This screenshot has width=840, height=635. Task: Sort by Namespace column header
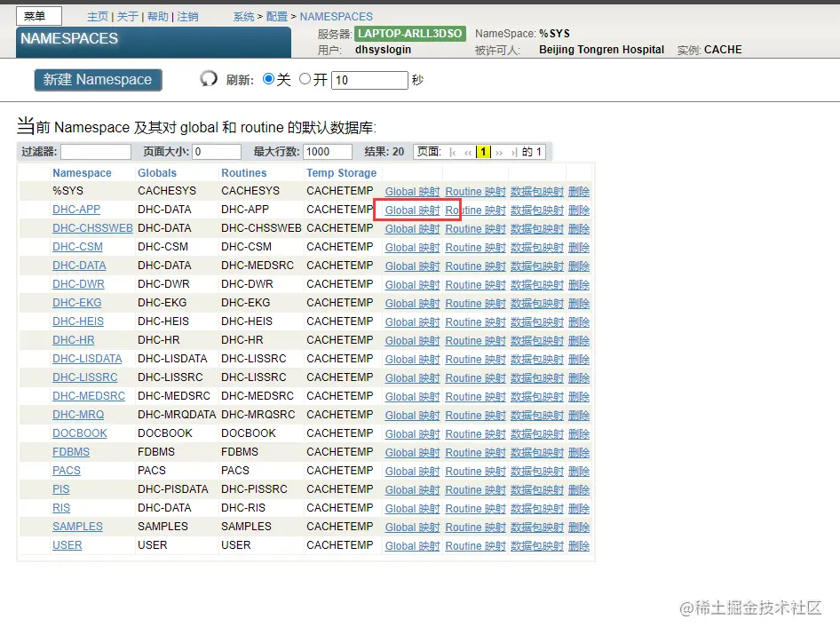coord(82,173)
